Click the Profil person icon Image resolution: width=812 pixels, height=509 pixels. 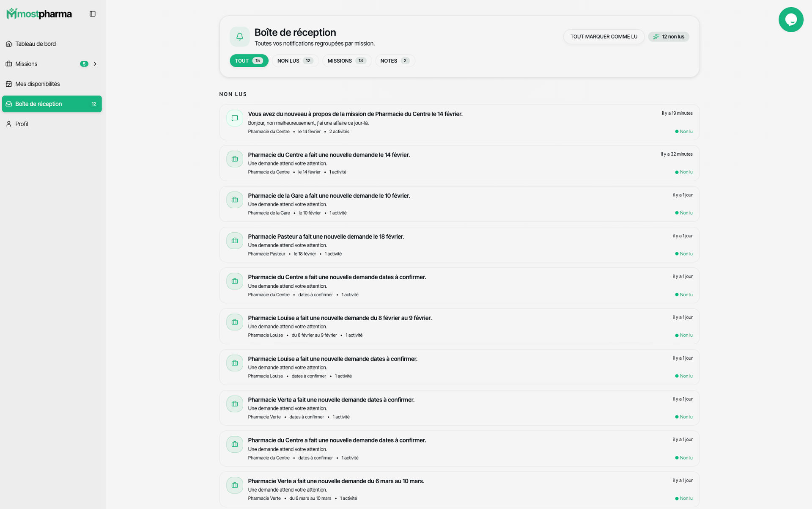(x=9, y=124)
